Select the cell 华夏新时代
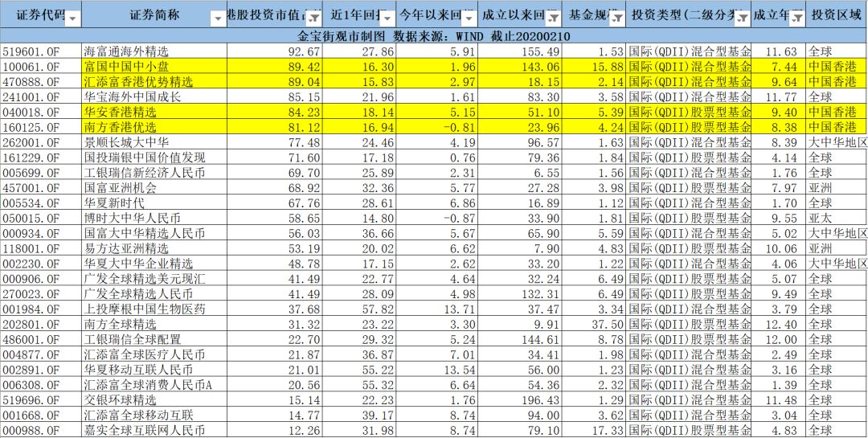The width and height of the screenshot is (868, 438). [x=154, y=202]
